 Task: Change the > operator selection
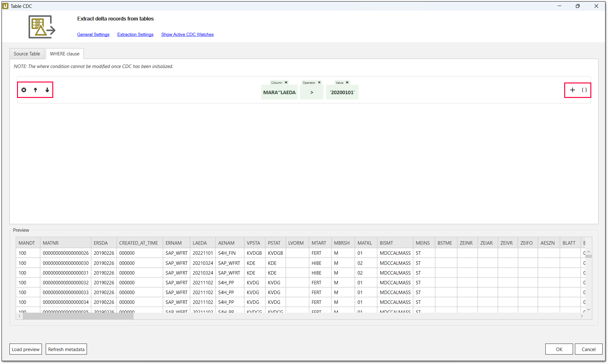312,93
